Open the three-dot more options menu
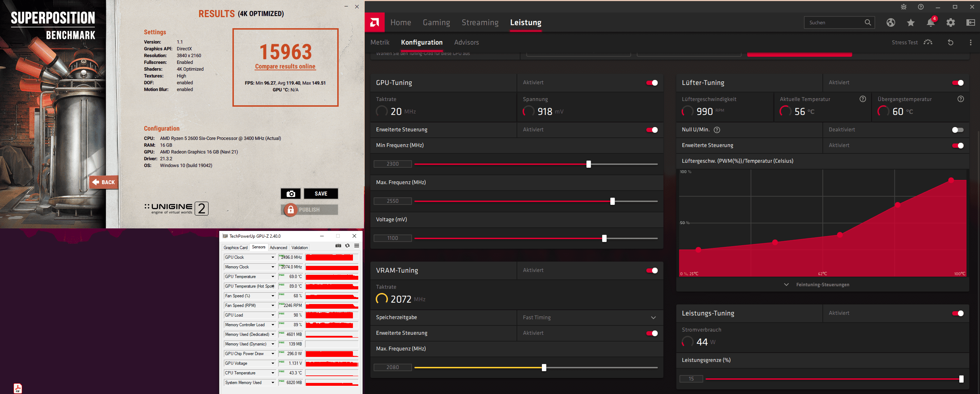The height and width of the screenshot is (394, 980). click(970, 42)
